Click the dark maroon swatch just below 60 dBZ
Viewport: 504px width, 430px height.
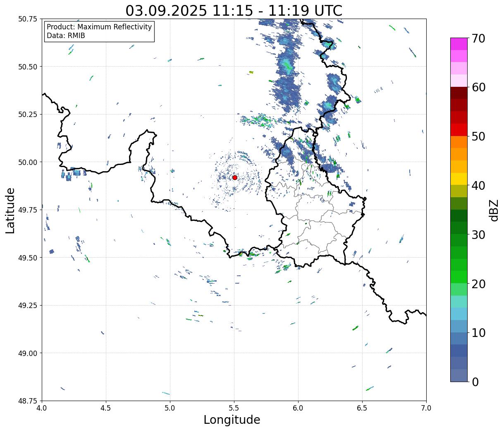tap(459, 93)
